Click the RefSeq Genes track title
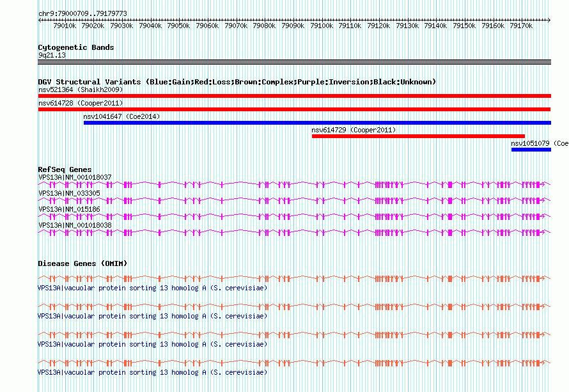This screenshot has width=569, height=392. click(65, 169)
